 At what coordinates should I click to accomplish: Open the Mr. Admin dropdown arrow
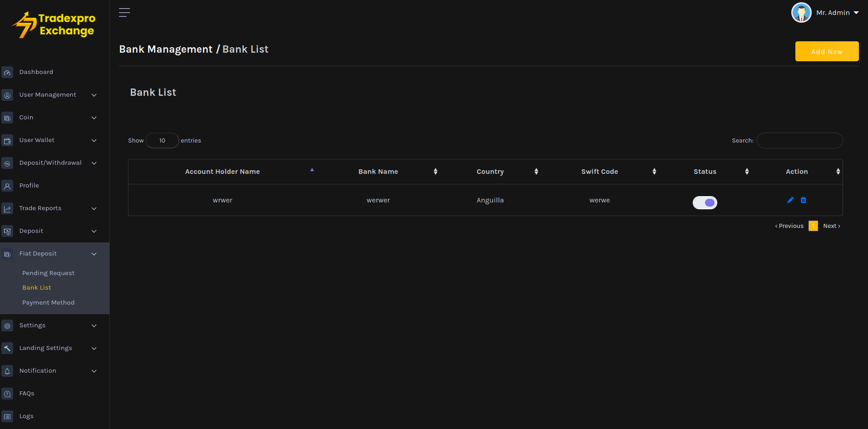(856, 13)
